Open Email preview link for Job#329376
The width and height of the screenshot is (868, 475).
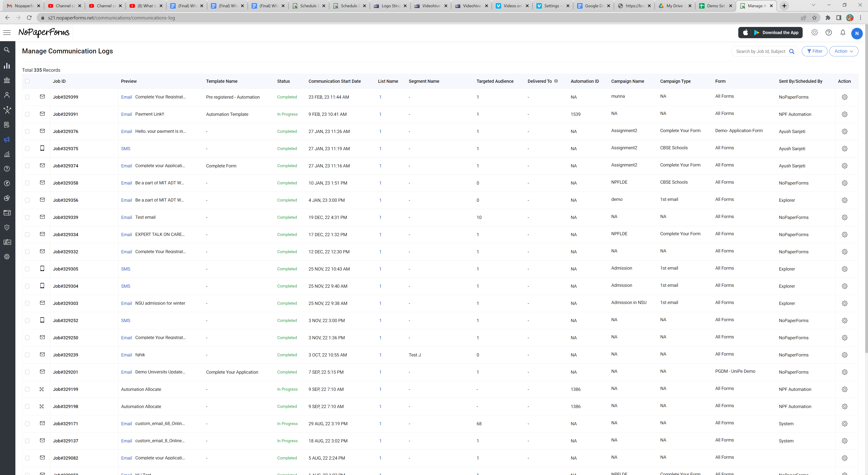tap(126, 131)
